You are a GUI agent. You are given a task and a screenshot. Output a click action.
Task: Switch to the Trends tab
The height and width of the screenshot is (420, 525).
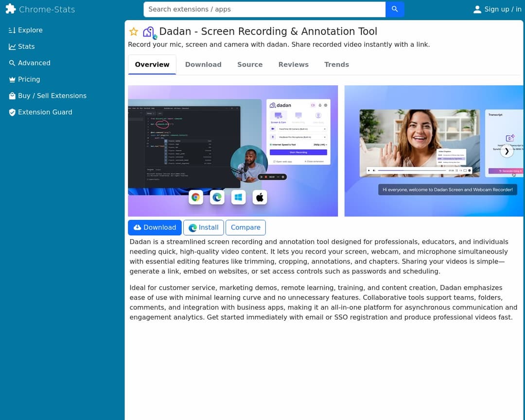tap(336, 65)
